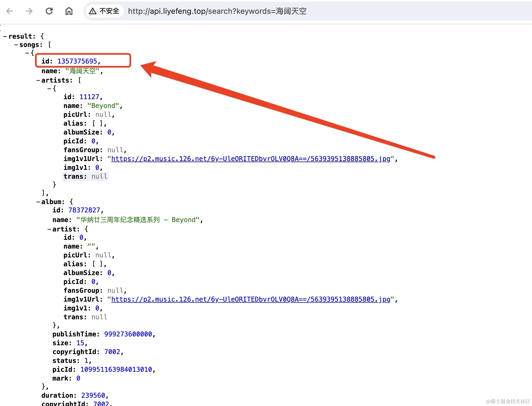Click the publishTime value 999273600000
The width and height of the screenshot is (532, 406).
pos(128,334)
